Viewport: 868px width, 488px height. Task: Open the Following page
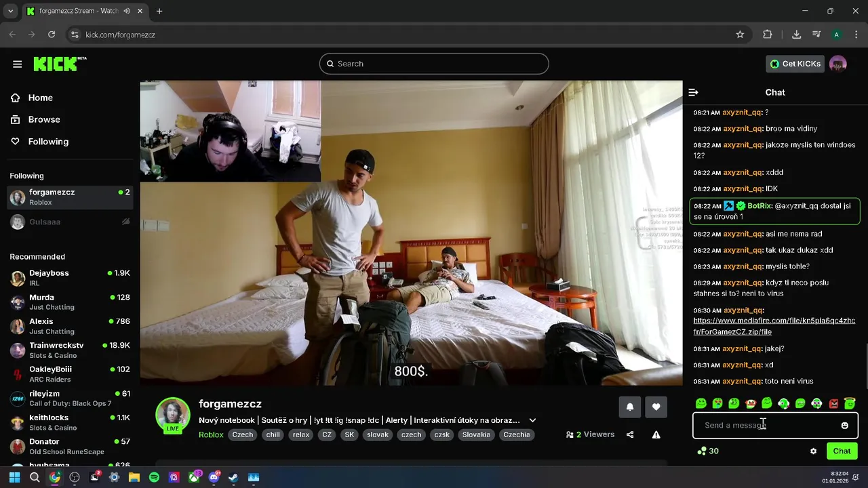(x=48, y=142)
